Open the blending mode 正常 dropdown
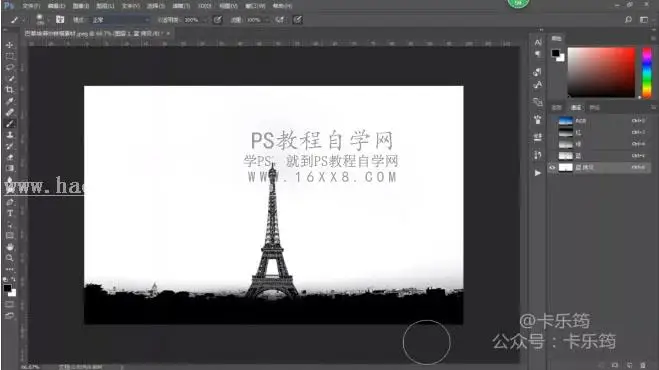Image resolution: width=659 pixels, height=370 pixels. click(x=121, y=20)
